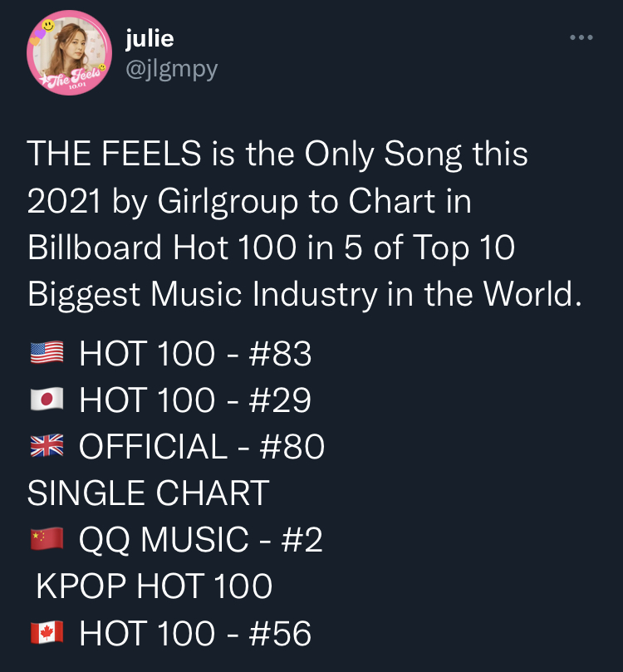Click the 'KPOP HOT 100' text
Viewport: 623px width, 672px height.
(155, 586)
